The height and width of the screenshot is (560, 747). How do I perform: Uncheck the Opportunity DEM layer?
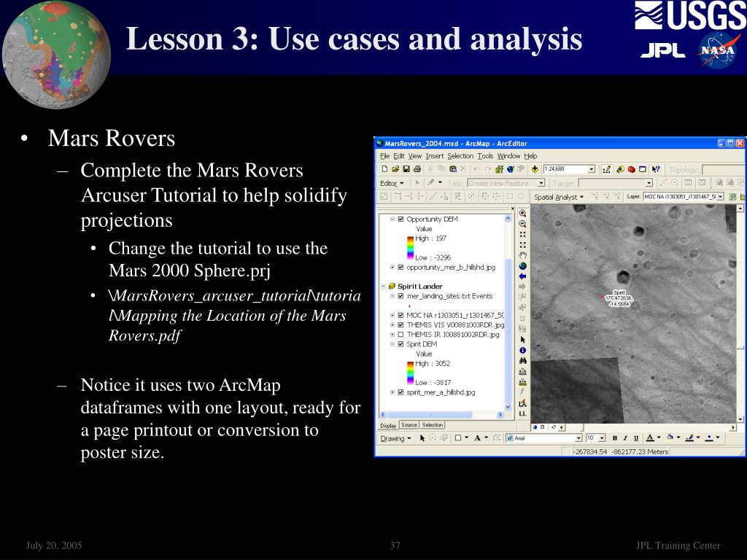(x=400, y=219)
